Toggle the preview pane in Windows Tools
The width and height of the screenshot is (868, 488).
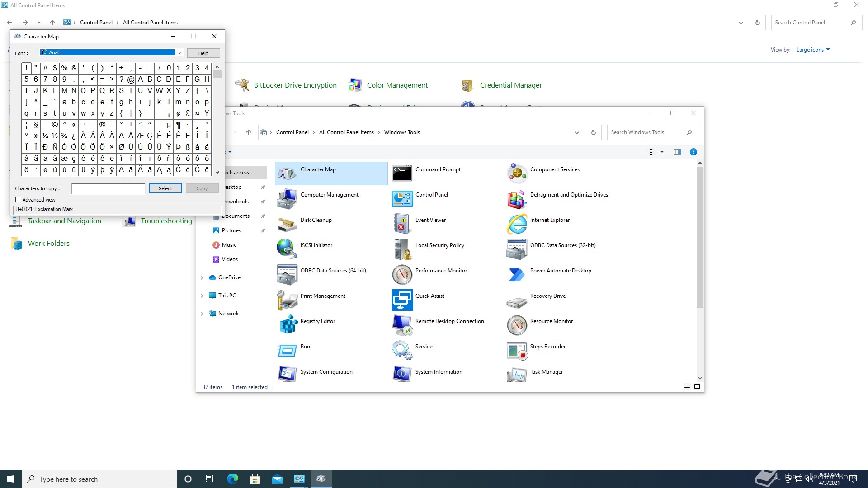click(677, 152)
